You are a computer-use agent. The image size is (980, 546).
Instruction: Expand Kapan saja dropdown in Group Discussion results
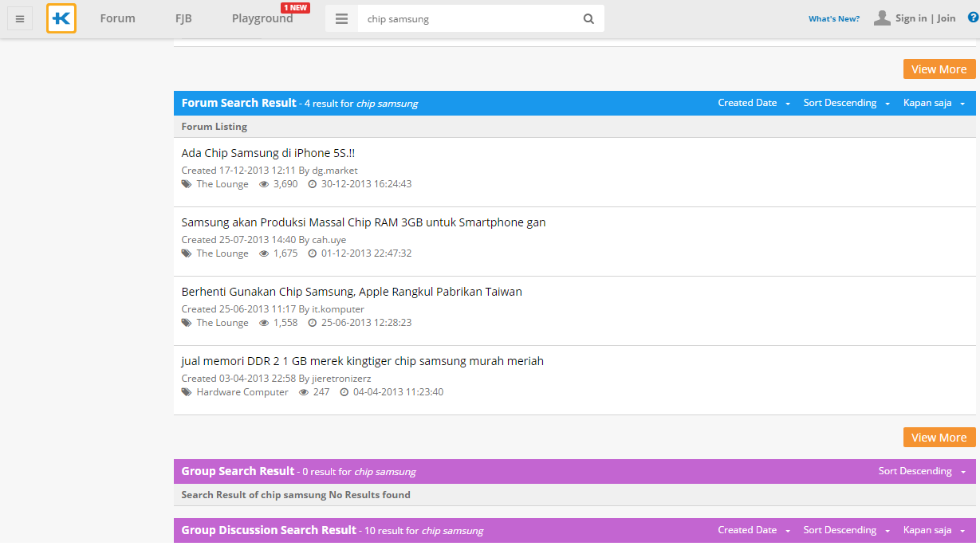tap(934, 530)
